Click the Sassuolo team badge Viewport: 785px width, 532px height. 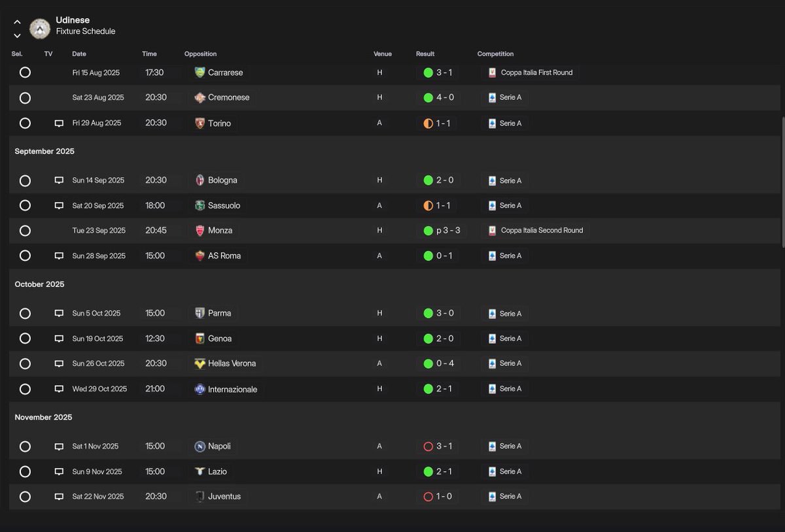click(x=200, y=205)
